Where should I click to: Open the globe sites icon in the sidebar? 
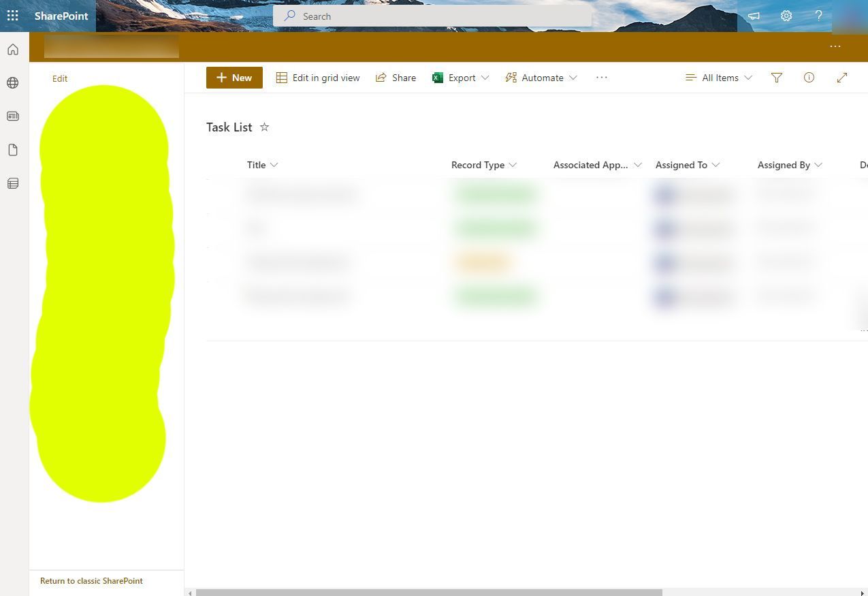[12, 82]
